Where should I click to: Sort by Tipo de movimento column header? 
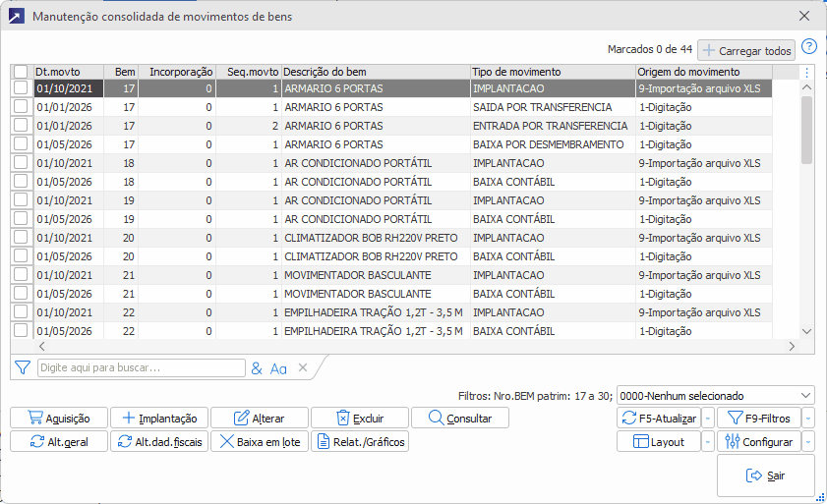point(553,72)
